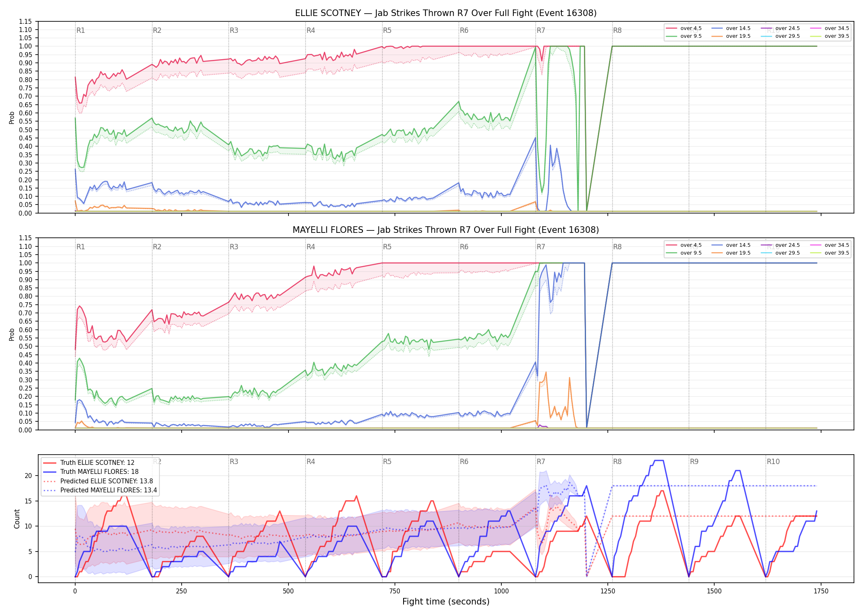The width and height of the screenshot is (863, 616).
Task: Click the ELLIE SCOTNEY chart title
Action: click(x=446, y=13)
